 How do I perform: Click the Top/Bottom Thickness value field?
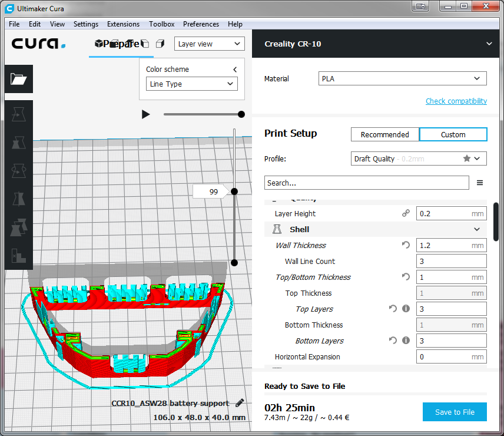[451, 277]
